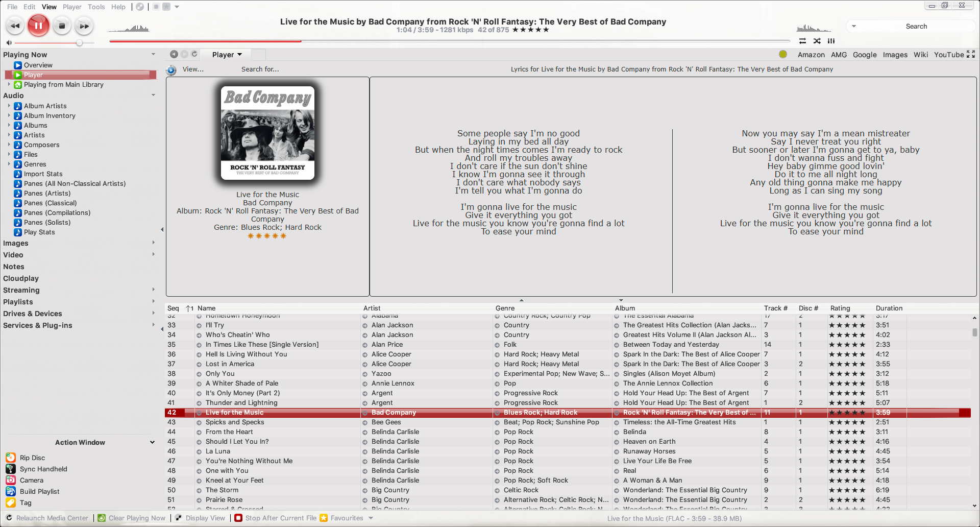Go back with the navigation arrow
This screenshot has height=527, width=980.
tap(174, 54)
